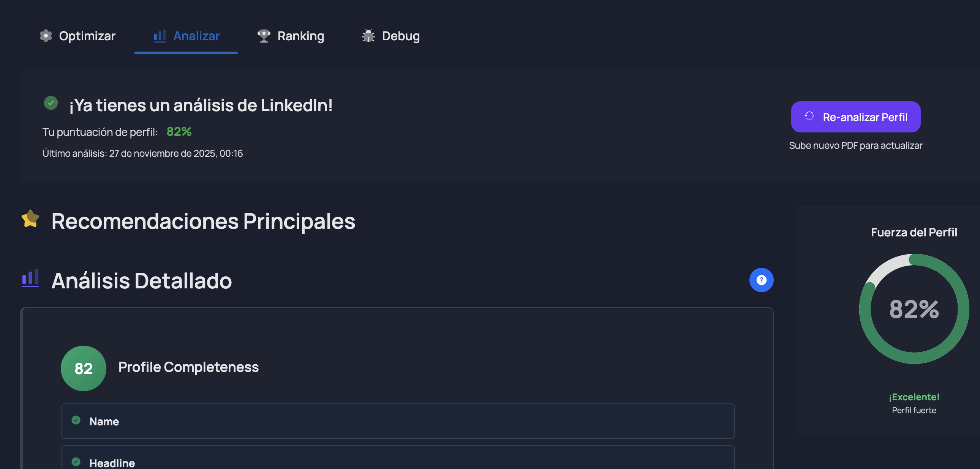Expand the Profile Completeness section
Viewport: 980px width, 469px height.
click(x=189, y=368)
